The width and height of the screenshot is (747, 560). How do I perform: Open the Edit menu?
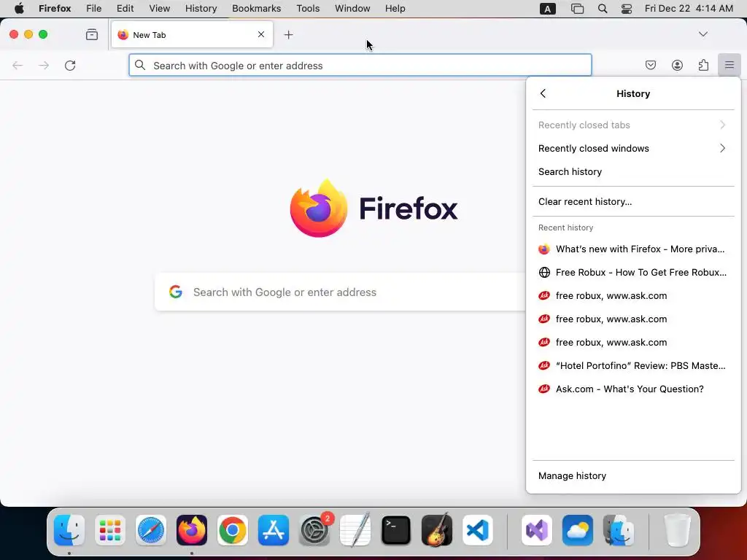(x=125, y=9)
